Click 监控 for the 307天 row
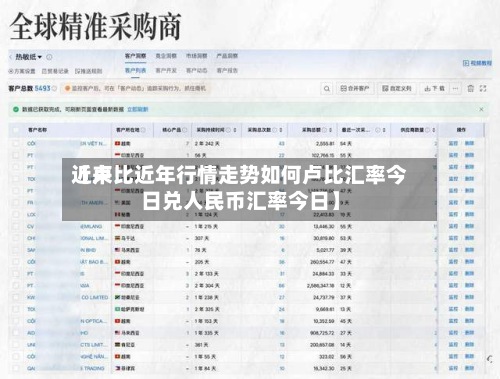Screen dimensions: 500x379 point(453,238)
